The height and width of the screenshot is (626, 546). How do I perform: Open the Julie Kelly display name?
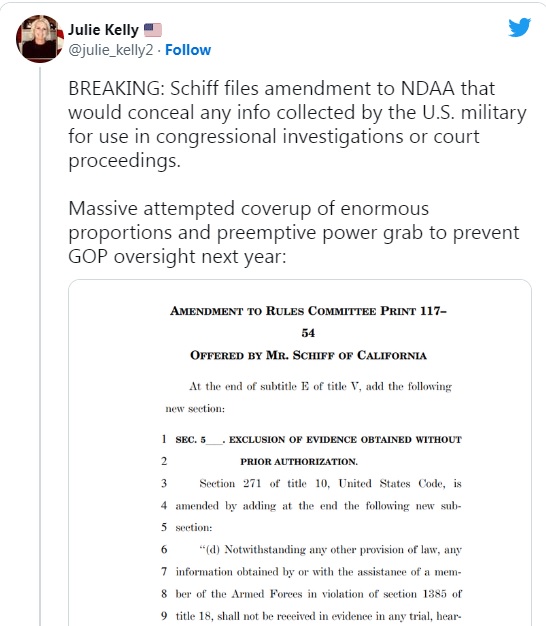tap(103, 30)
